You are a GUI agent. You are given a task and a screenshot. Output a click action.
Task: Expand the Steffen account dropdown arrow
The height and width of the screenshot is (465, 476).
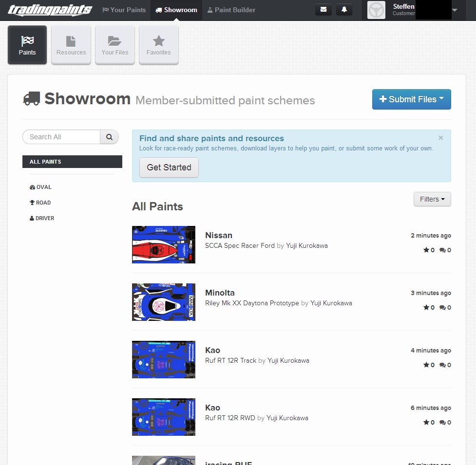point(455,10)
